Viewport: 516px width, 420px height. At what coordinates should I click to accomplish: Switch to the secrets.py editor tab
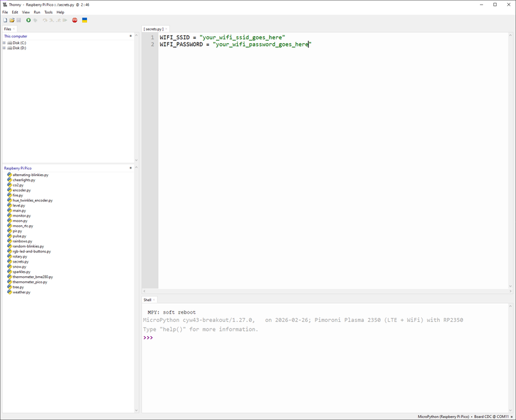click(154, 28)
